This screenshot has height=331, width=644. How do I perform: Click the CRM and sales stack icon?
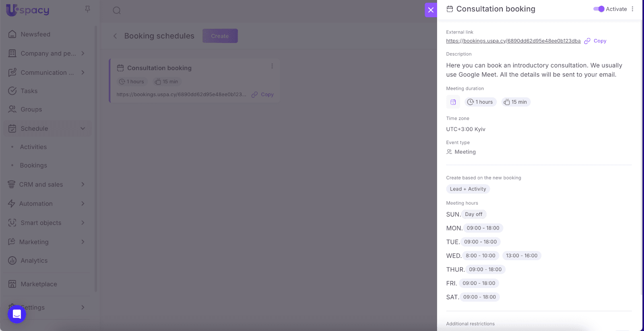[x=12, y=184]
